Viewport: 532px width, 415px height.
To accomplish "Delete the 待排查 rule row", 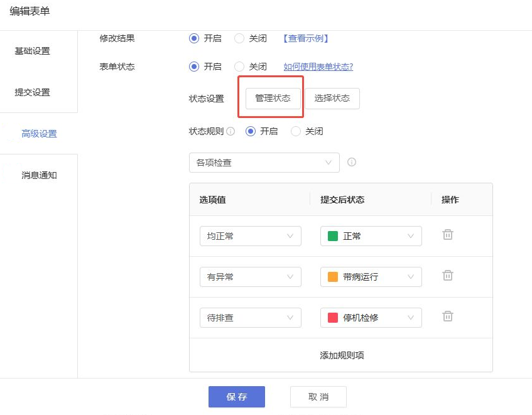I will coord(447,316).
